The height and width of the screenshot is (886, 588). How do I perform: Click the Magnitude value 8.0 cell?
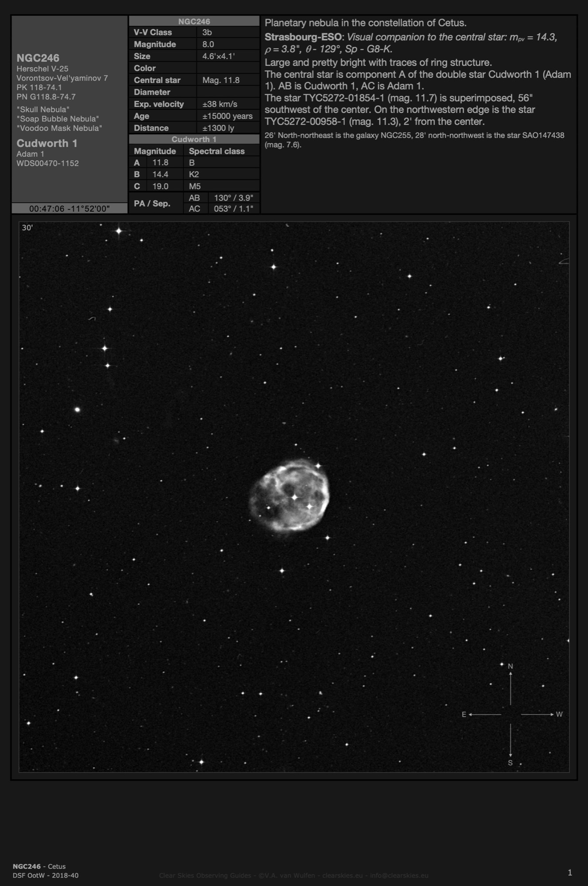[x=208, y=44]
